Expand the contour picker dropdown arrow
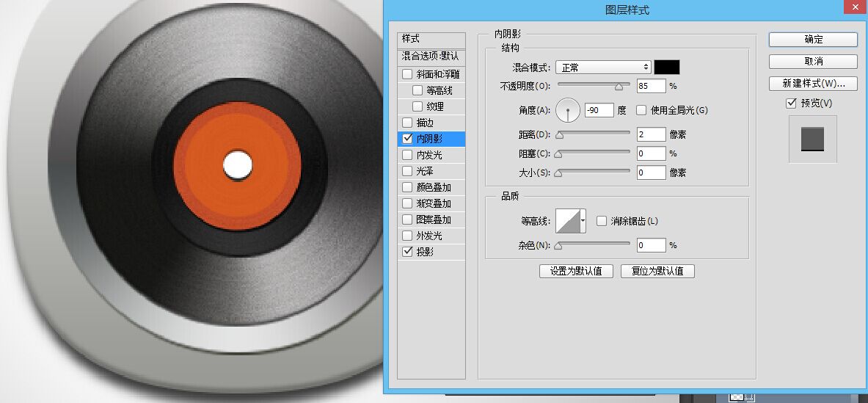This screenshot has height=403, width=868. [583, 221]
